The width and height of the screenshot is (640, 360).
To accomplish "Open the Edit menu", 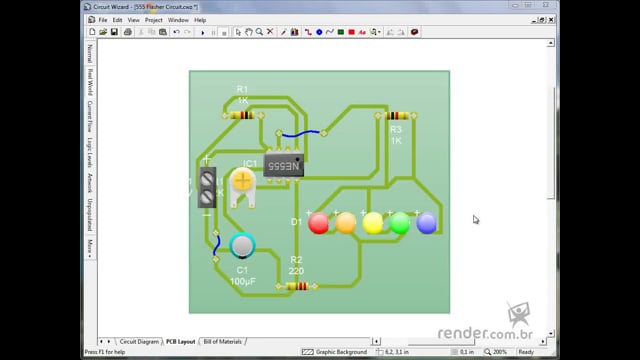I will pos(118,20).
